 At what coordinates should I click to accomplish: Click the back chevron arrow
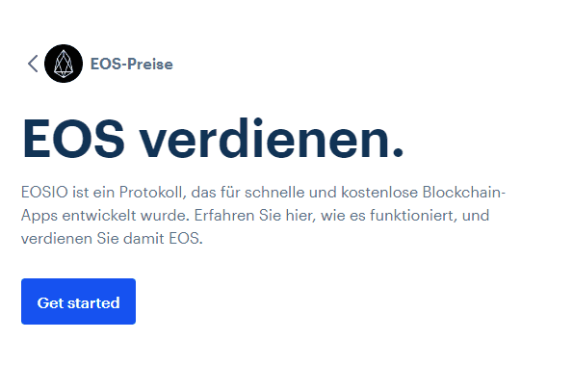(33, 64)
